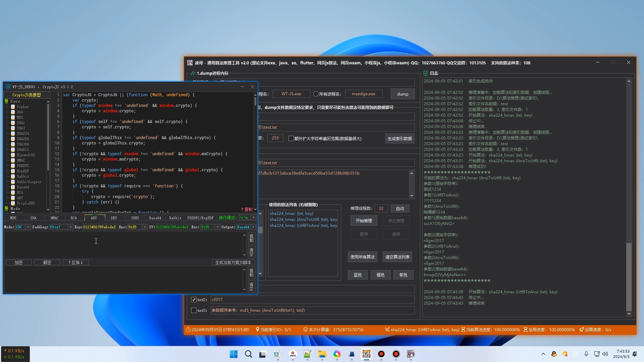Click the dump进程内存 section icon
Screen dimensions: 644x362
193,73
